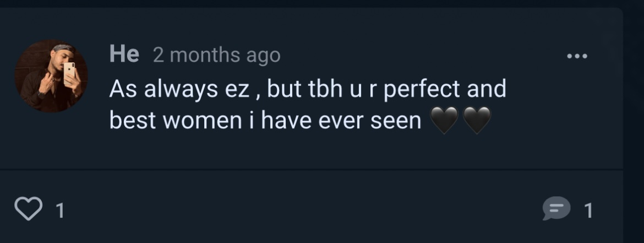Click the like count next to heart
Image resolution: width=644 pixels, height=243 pixels.
pos(61,210)
